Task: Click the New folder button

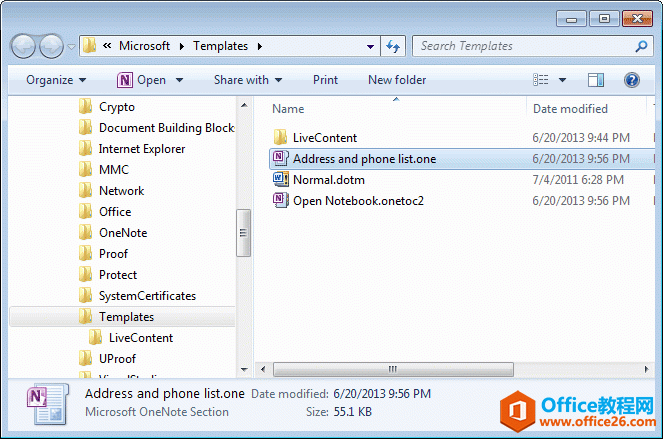Action: [x=397, y=80]
